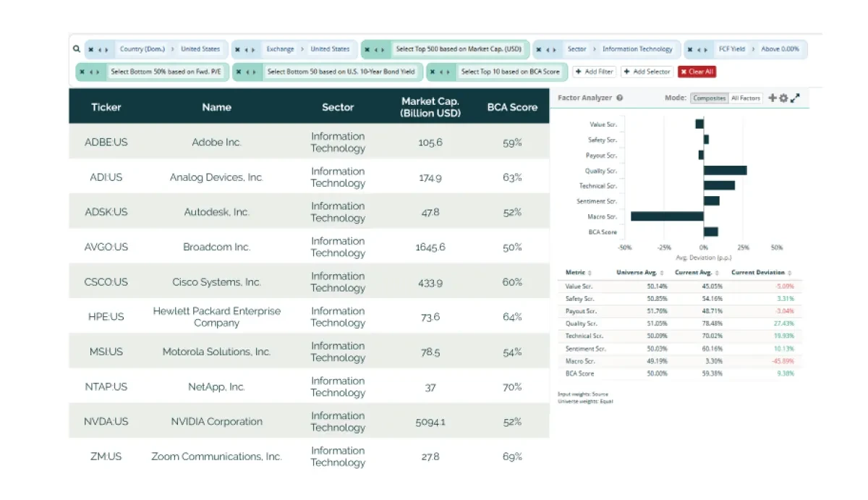The width and height of the screenshot is (868, 500).
Task: Move the 10-Year Bond Yield selector left
Action: tap(248, 72)
